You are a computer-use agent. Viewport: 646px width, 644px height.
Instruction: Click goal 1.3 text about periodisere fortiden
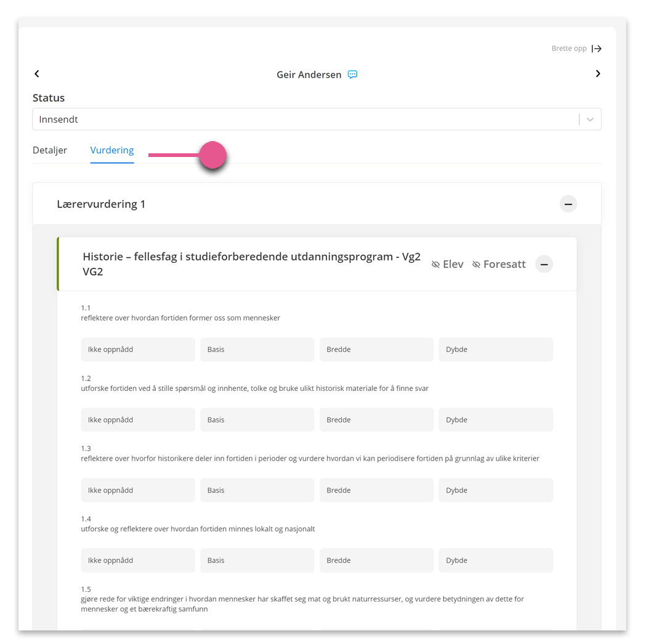coord(310,459)
